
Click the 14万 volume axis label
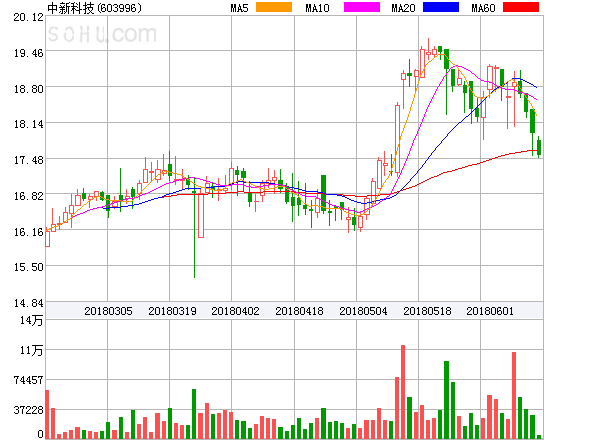point(31,320)
